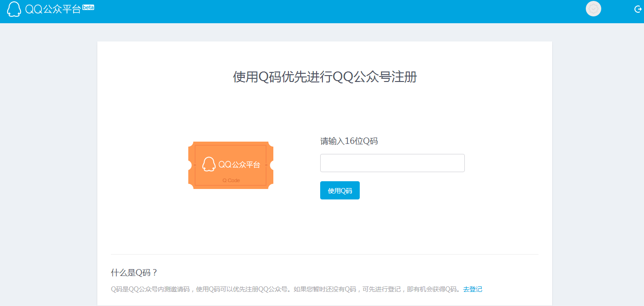Focus the 16位Q码 input field
The image size is (644, 306).
[392, 163]
